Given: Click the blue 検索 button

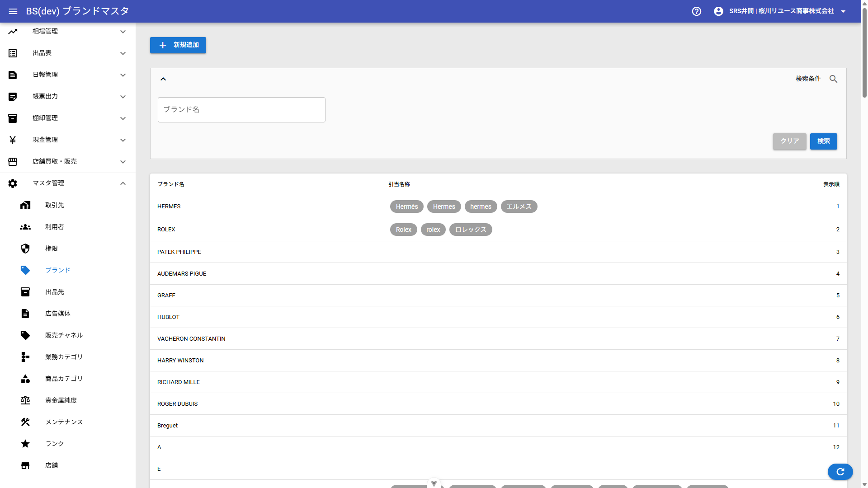Looking at the screenshot, I should click(823, 141).
